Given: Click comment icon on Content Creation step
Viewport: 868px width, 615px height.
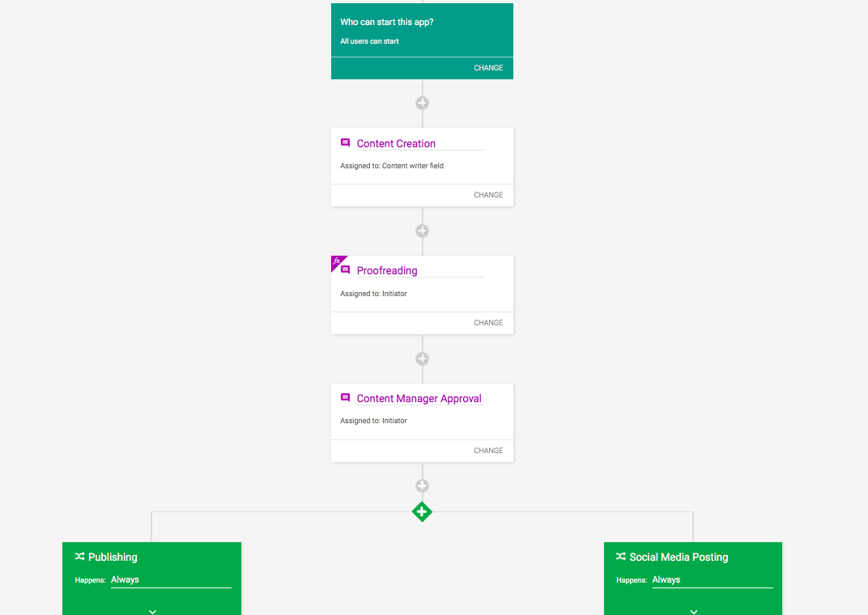Looking at the screenshot, I should click(346, 142).
